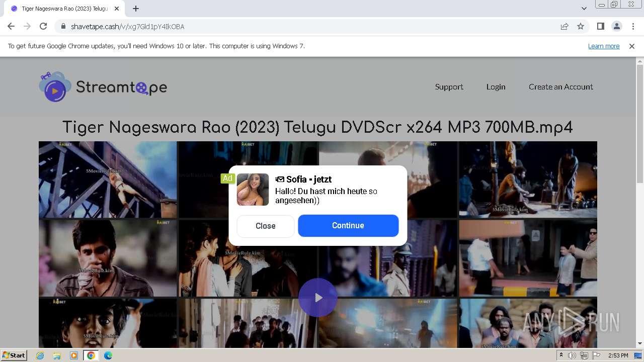The height and width of the screenshot is (362, 644).
Task: Click the blue Continue button
Action: [348, 226]
